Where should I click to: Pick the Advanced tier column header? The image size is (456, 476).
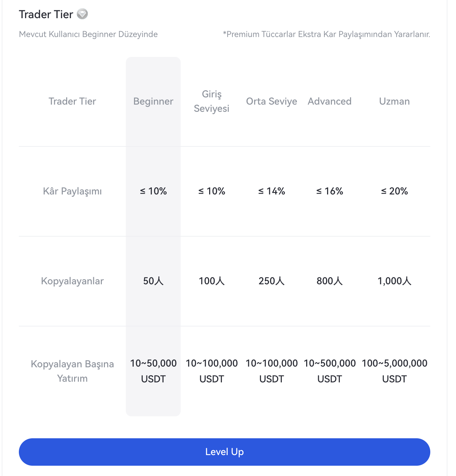(x=329, y=102)
